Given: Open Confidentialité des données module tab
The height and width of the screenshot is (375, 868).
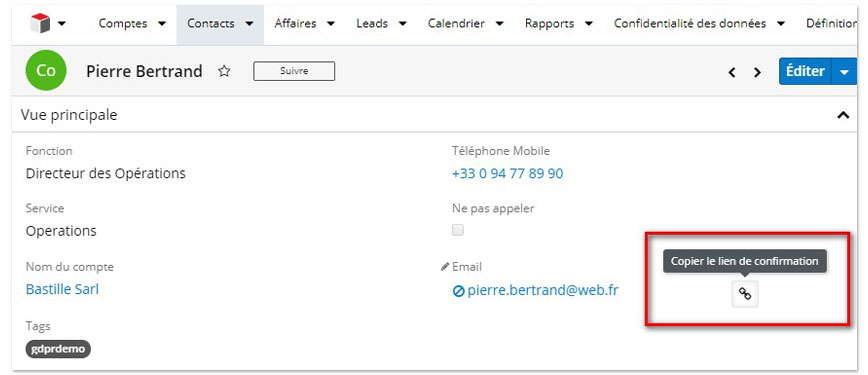Looking at the screenshot, I should coord(690,23).
